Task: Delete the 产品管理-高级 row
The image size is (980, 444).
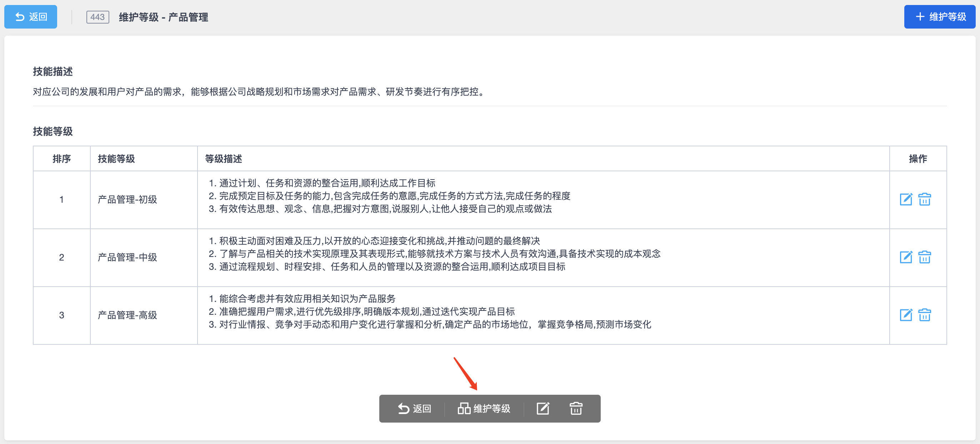Action: 924,315
